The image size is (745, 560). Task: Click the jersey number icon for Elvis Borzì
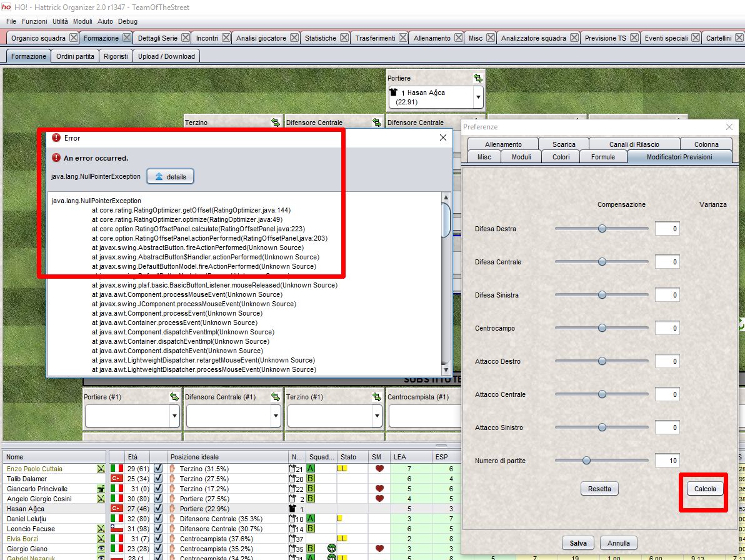pyautogui.click(x=292, y=537)
